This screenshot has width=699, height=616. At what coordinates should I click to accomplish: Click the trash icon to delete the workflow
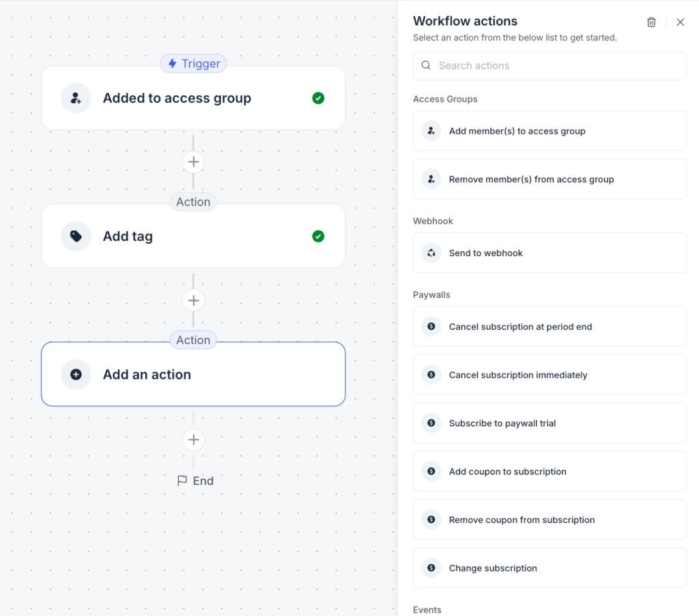pos(651,21)
